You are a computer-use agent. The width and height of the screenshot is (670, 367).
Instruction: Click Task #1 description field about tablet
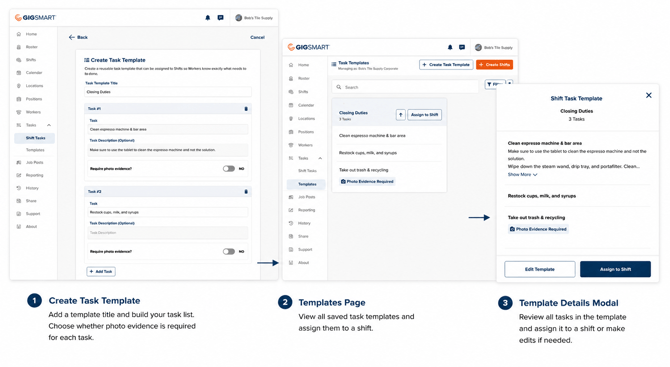pos(168,150)
